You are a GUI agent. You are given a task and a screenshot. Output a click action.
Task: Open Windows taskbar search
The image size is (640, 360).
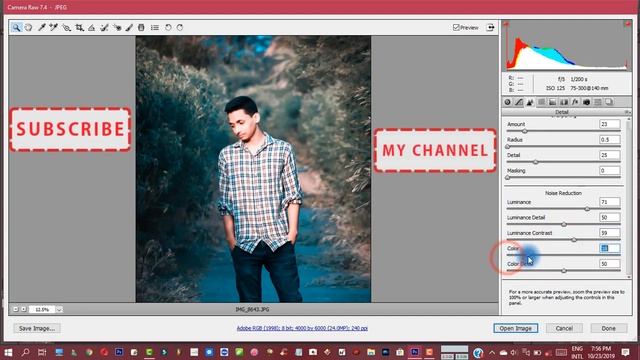(25, 352)
